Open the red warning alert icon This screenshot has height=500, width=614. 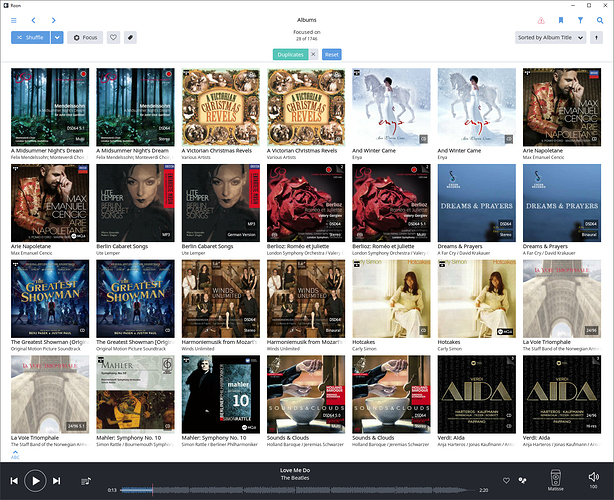[x=541, y=20]
